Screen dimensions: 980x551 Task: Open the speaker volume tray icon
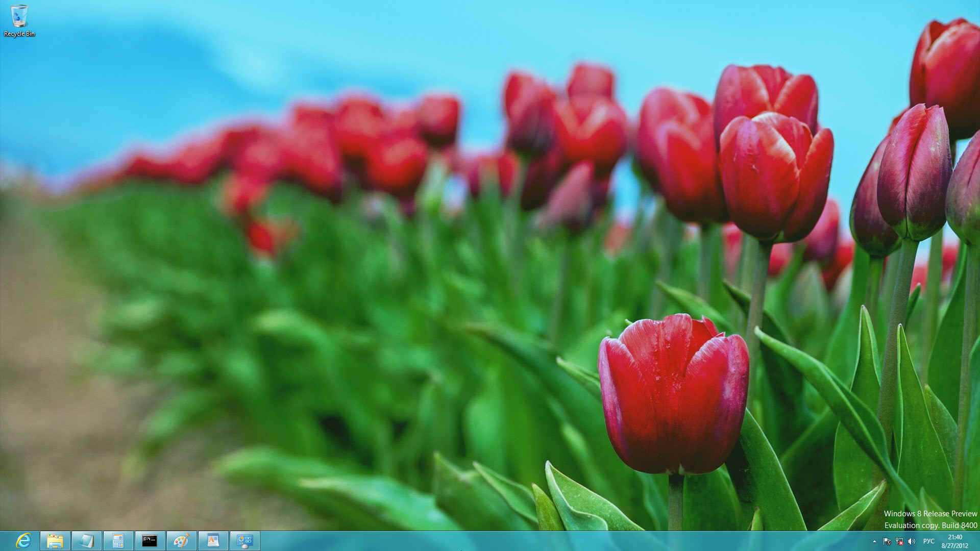tap(912, 541)
